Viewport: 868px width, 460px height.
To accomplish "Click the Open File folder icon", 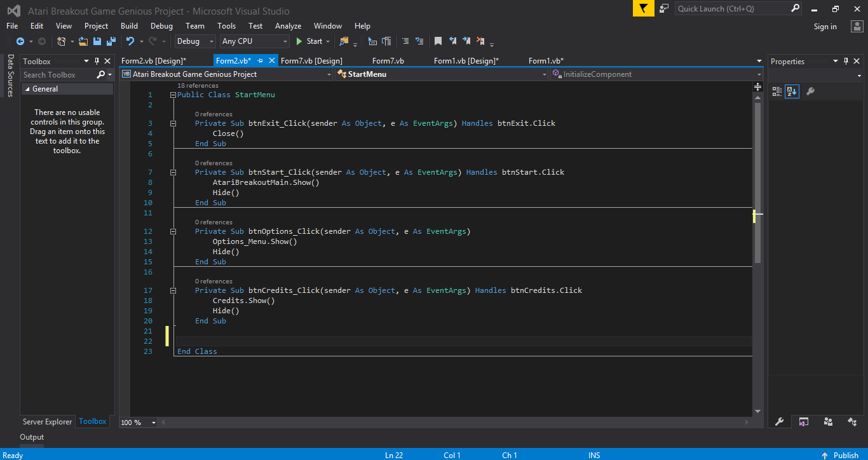I will tap(83, 41).
